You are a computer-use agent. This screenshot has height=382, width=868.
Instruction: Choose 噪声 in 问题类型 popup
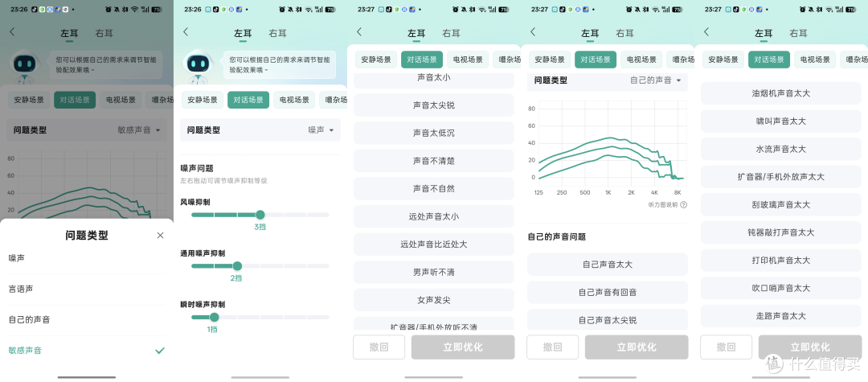[x=87, y=258]
